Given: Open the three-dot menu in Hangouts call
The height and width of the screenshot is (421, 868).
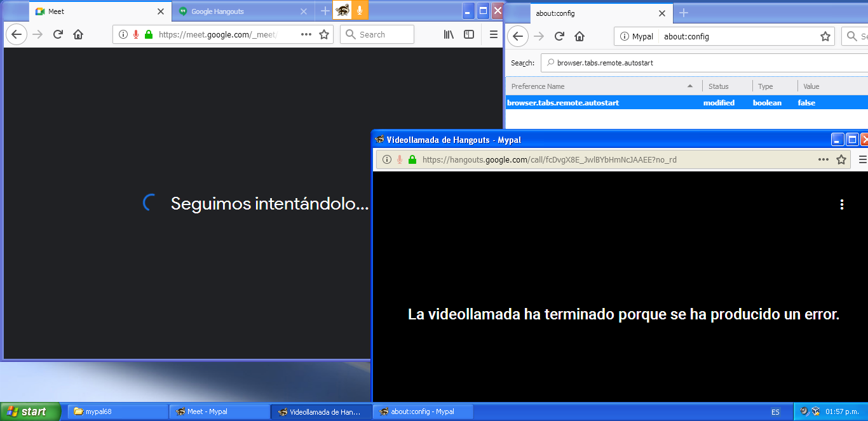Looking at the screenshot, I should 842,204.
